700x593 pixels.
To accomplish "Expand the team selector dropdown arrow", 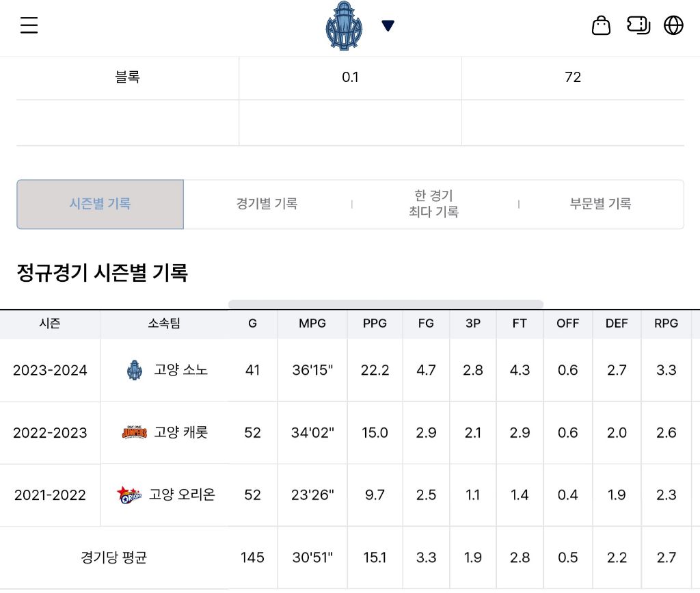I will coord(388,26).
